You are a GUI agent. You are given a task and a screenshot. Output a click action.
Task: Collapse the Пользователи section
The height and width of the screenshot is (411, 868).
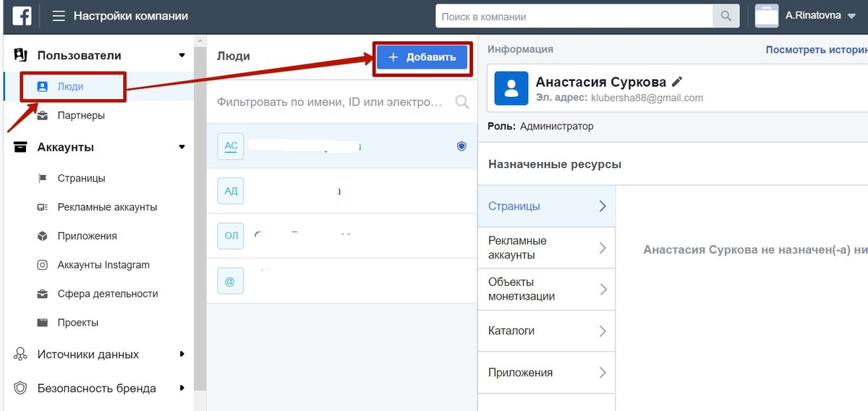pyautogui.click(x=182, y=56)
